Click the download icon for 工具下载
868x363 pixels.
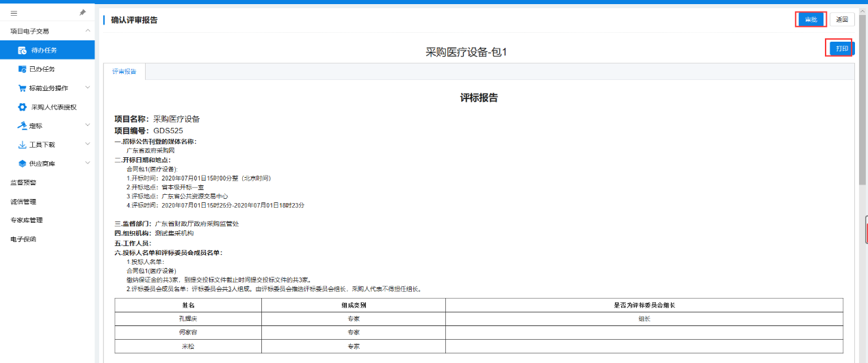22,145
